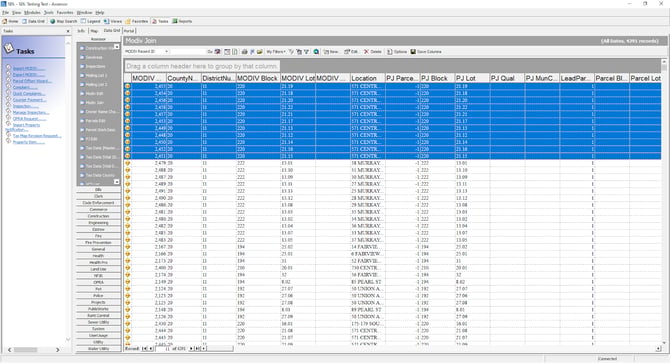The width and height of the screenshot is (670, 363).
Task: Close the Tasks side panel
Action: point(68,31)
